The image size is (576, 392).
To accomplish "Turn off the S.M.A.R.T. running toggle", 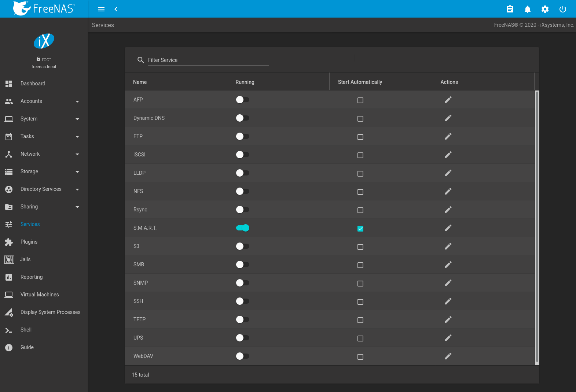I will coord(243,228).
